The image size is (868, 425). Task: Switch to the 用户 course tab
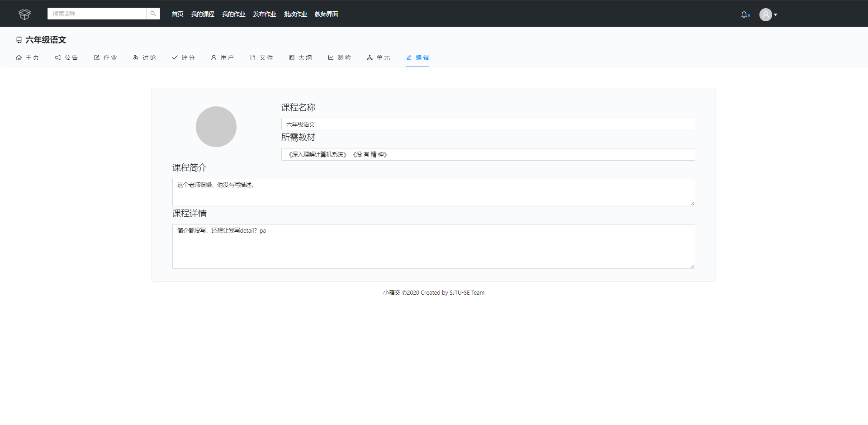coord(222,57)
